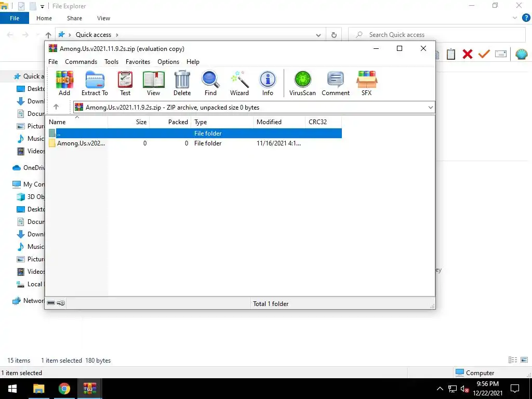Start VirusScan on the archive
532x399 pixels.
pos(302,83)
